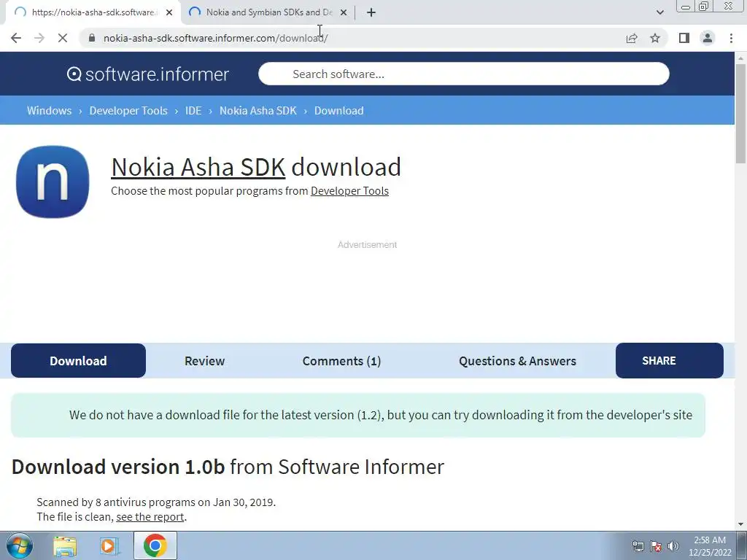Click the scrollbar down arrow
The height and width of the screenshot is (560, 747).
tap(740, 524)
